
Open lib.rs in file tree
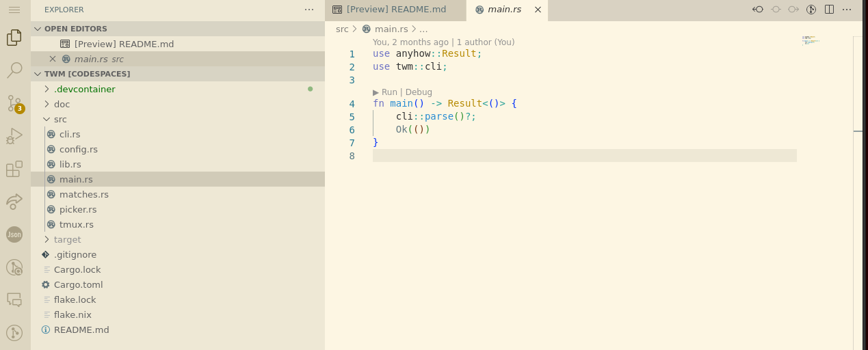[x=178, y=164]
